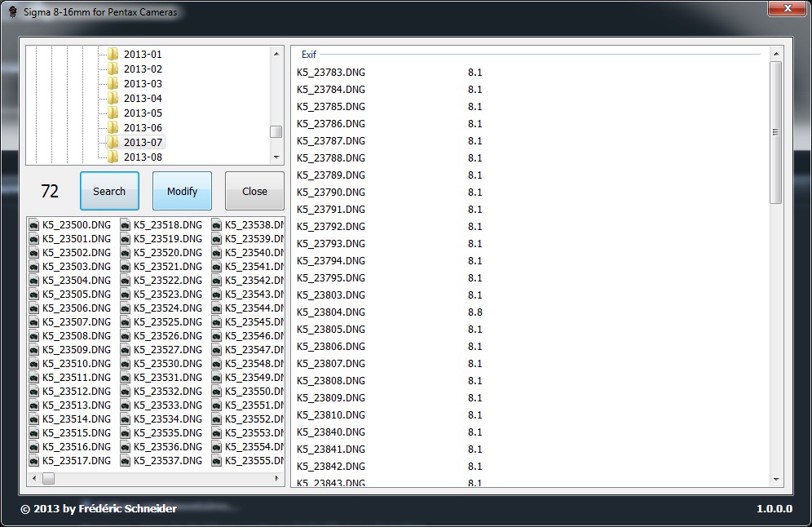Click Exif entry K5_23810.DNG
812x527 pixels.
coord(331,415)
